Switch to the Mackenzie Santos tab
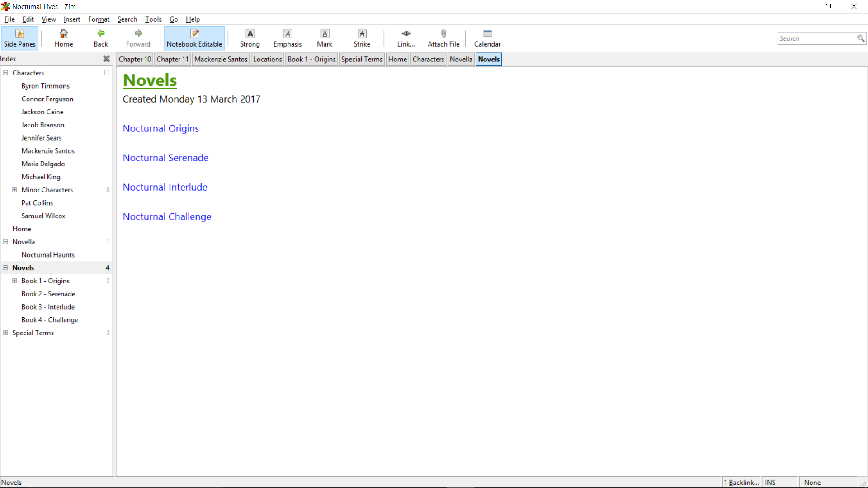 pyautogui.click(x=221, y=59)
